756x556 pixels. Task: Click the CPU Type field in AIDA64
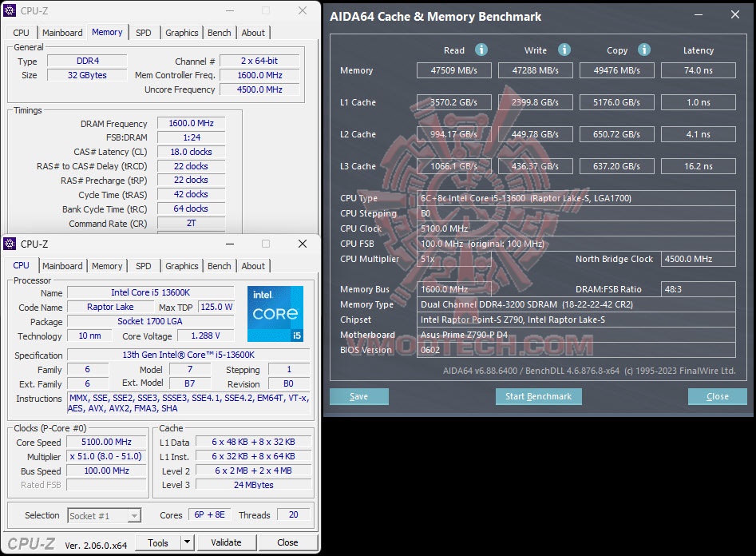click(576, 198)
